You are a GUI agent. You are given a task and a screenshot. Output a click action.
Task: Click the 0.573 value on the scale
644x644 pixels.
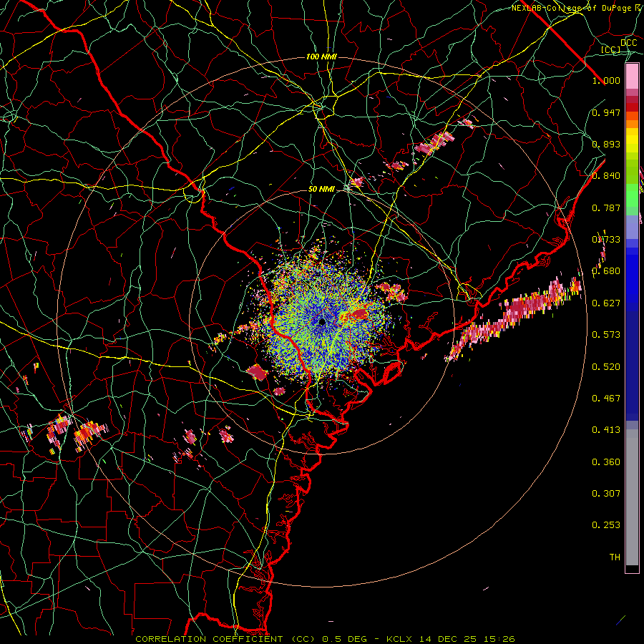[x=606, y=335]
